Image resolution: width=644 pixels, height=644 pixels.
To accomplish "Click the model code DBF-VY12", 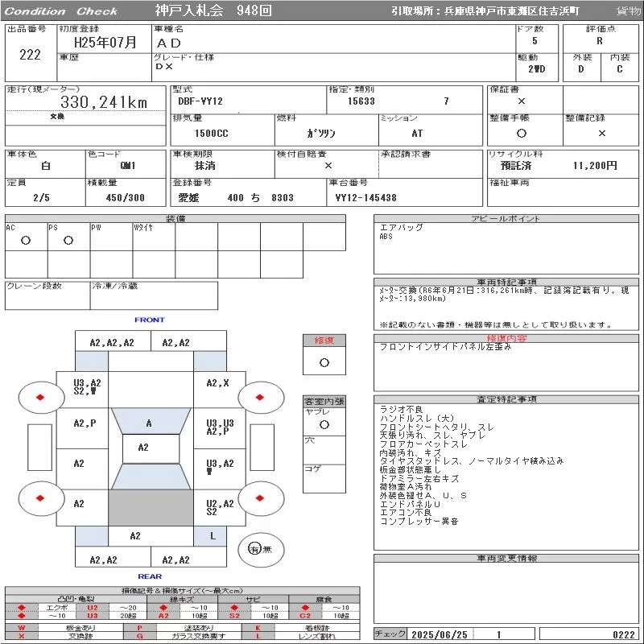I will [200, 101].
